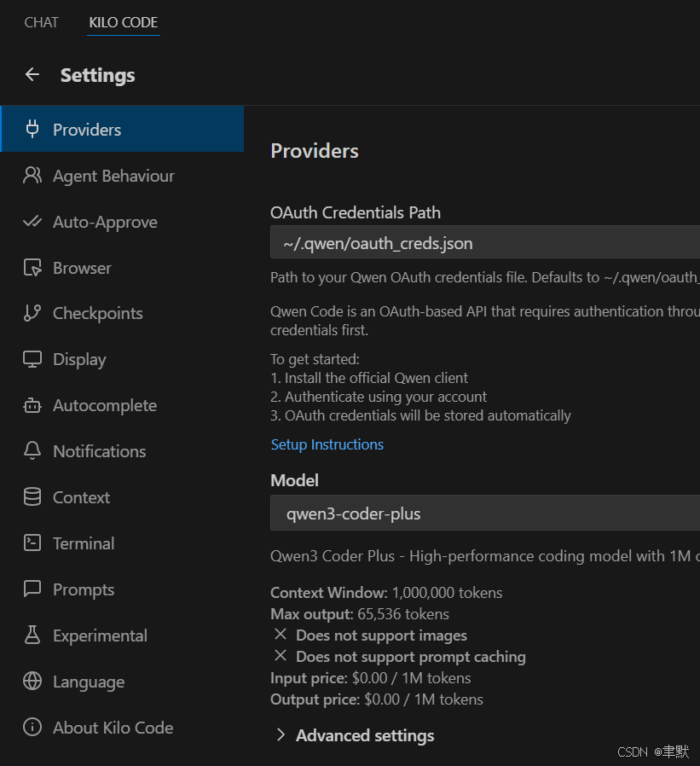The image size is (700, 766).
Task: Click the Providers plug icon
Action: [32, 130]
